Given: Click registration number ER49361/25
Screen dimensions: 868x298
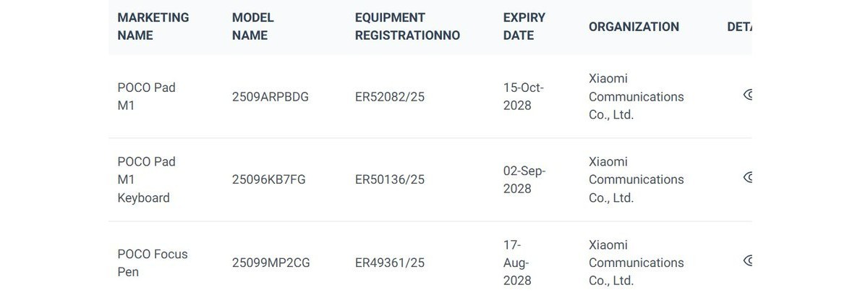Looking at the screenshot, I should click(389, 263).
